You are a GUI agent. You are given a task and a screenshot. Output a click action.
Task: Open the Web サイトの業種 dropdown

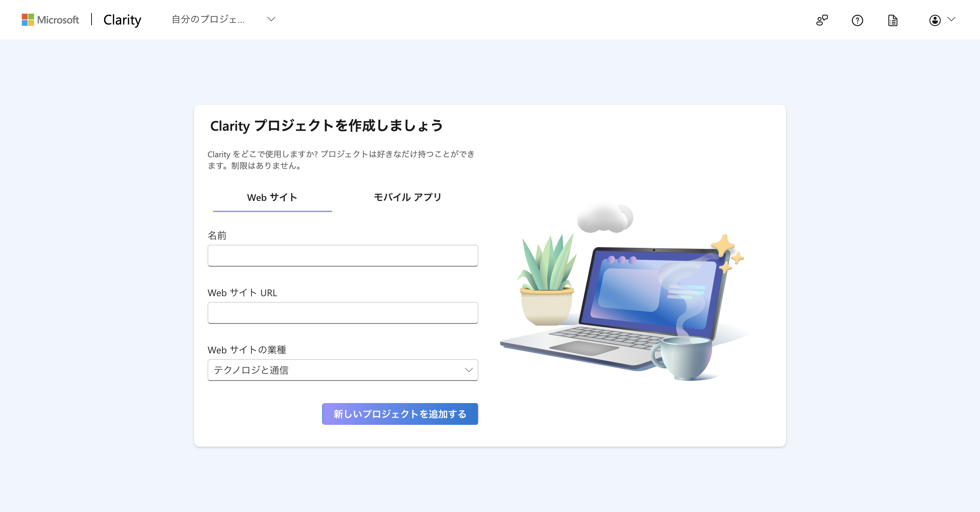tap(343, 370)
